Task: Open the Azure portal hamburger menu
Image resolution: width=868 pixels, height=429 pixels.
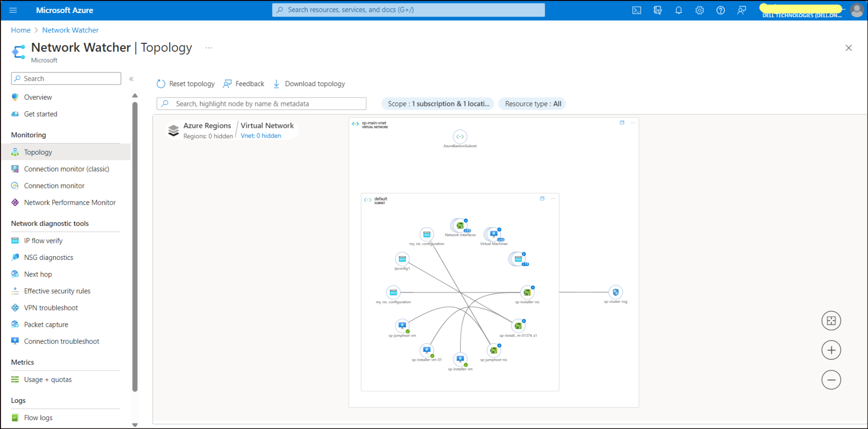Action: tap(13, 10)
